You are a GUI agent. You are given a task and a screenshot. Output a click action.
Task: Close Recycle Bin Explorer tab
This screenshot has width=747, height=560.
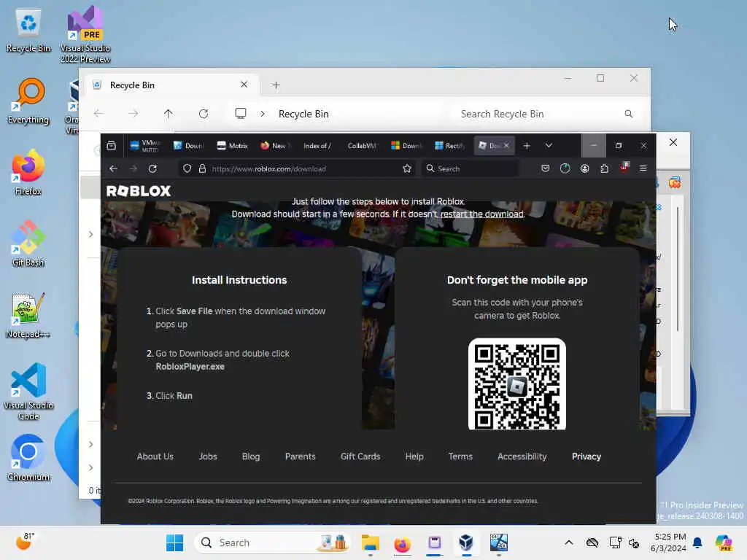244,85
